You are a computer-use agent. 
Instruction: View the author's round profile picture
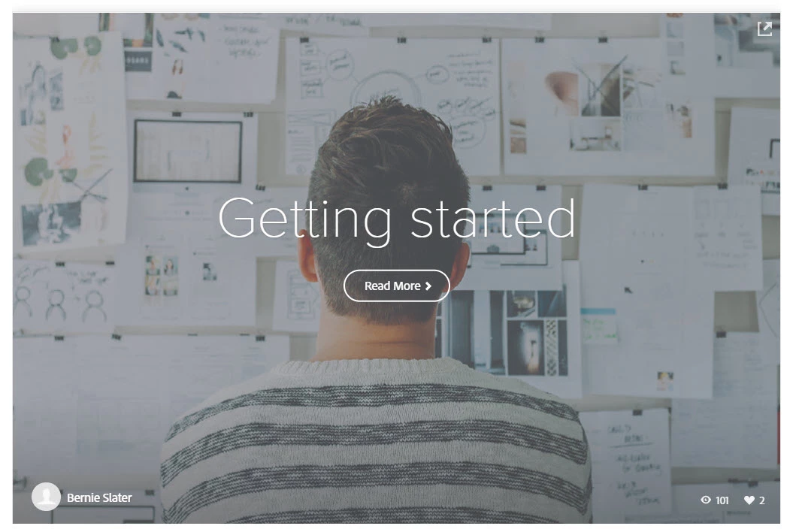pyautogui.click(x=46, y=496)
